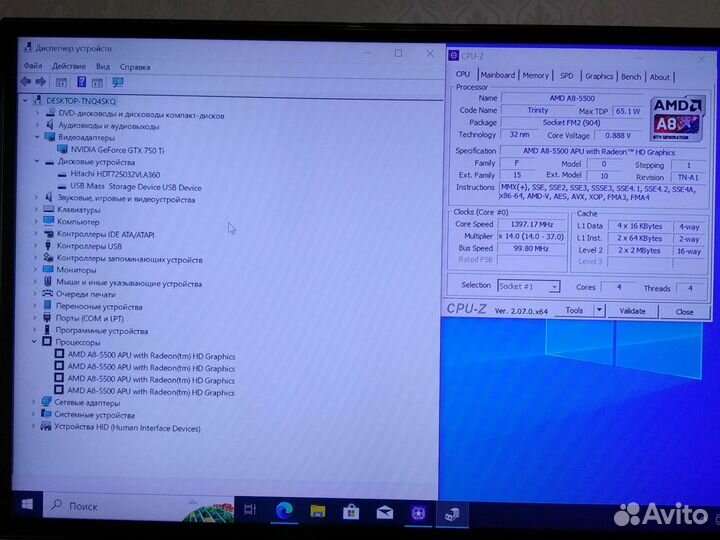This screenshot has height=540, width=720.
Task: Select Hitachi HDT725032VLA360 disk entry
Action: (115, 174)
